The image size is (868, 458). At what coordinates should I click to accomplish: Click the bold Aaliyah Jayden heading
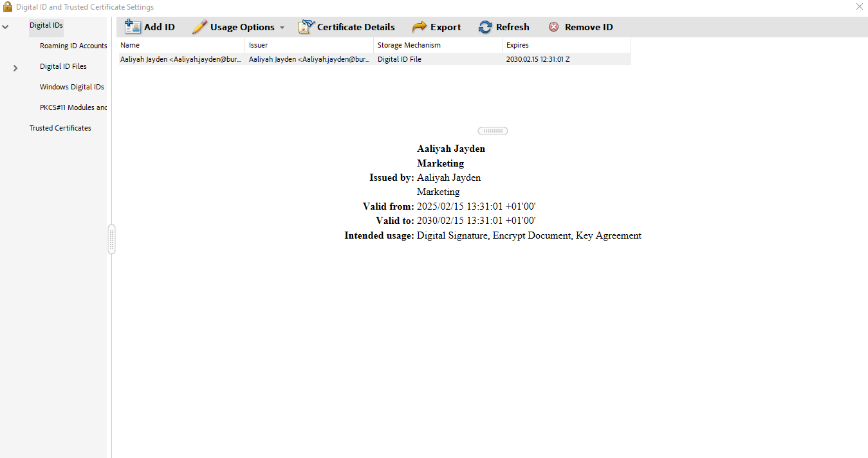coord(451,149)
